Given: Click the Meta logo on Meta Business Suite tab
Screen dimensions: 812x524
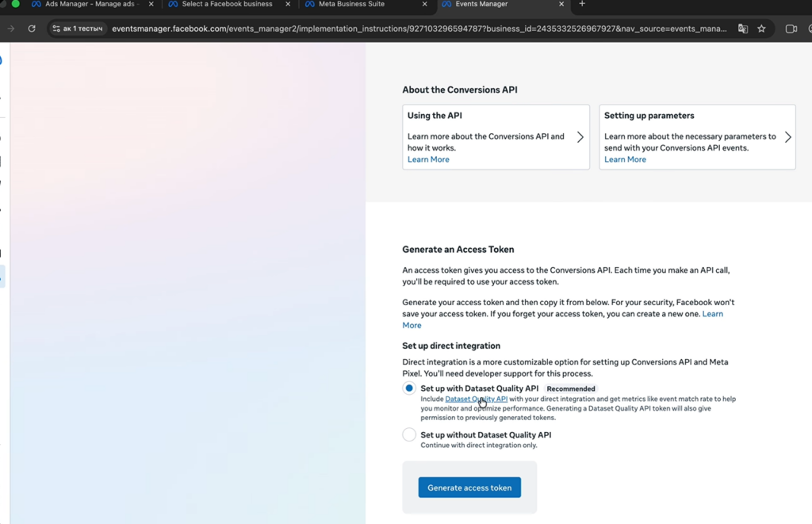Looking at the screenshot, I should [310, 4].
